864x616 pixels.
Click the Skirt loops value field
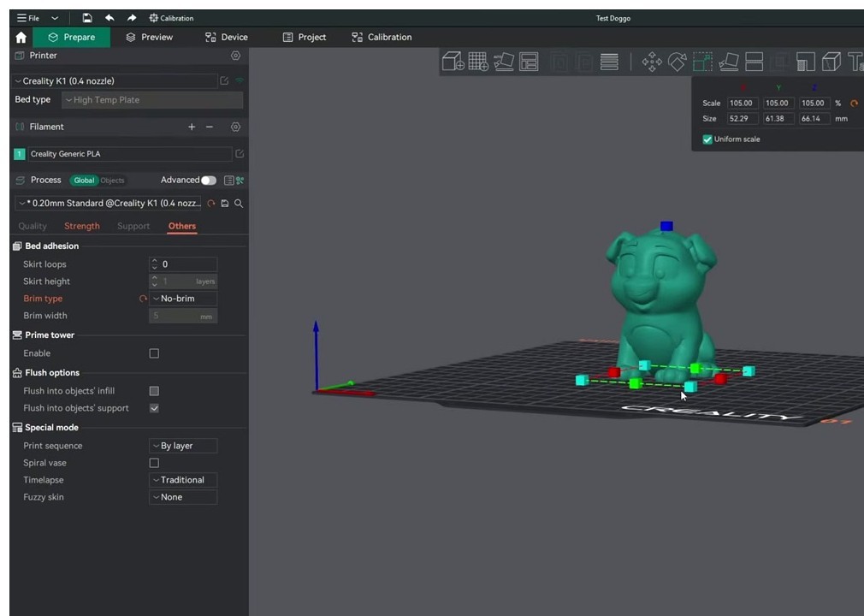click(183, 264)
